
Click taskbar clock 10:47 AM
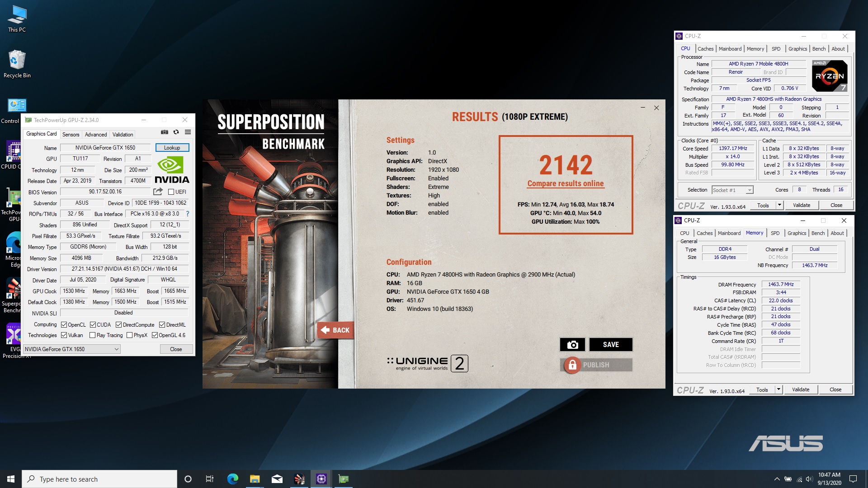click(x=829, y=475)
